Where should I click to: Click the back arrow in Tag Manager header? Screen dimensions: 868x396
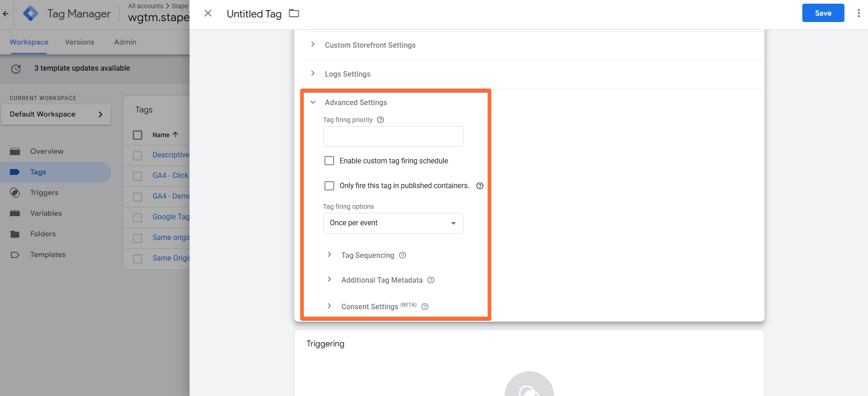click(5, 14)
